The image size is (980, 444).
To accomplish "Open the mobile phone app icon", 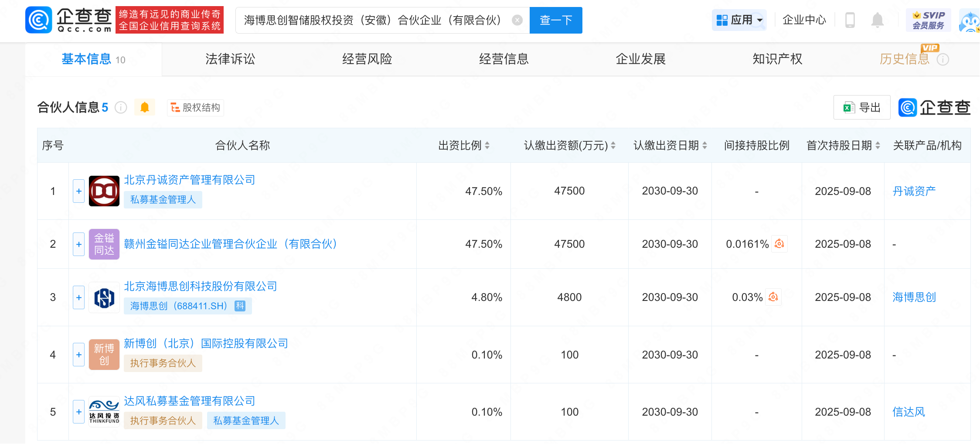I will click(x=850, y=20).
